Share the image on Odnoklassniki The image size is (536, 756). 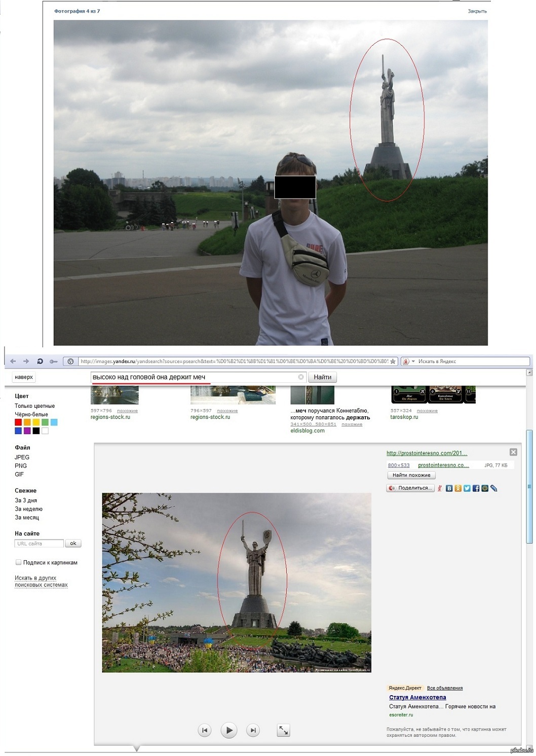click(x=458, y=488)
